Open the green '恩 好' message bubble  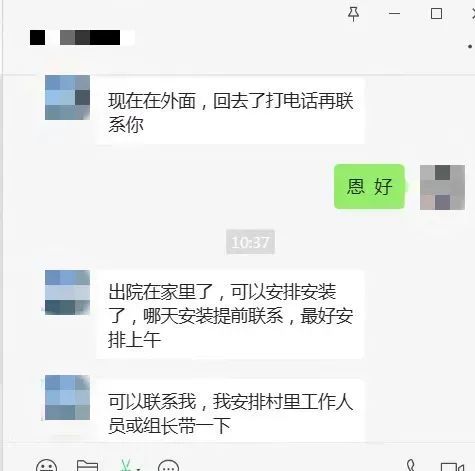(x=369, y=186)
